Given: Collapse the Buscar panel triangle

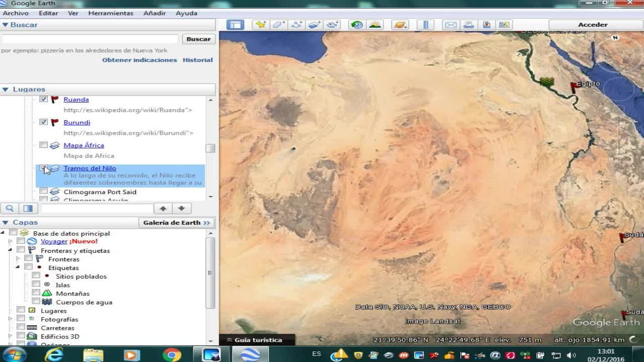Looking at the screenshot, I should [x=5, y=25].
